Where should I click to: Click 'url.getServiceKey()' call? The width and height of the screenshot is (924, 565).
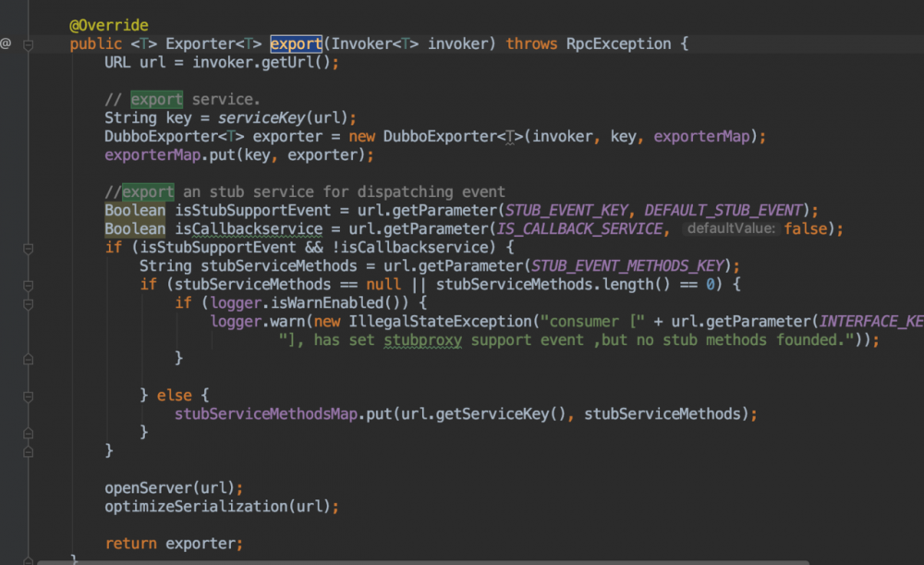[x=483, y=414]
